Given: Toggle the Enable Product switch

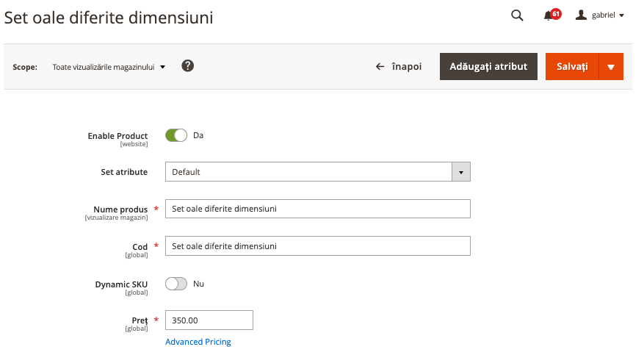Looking at the screenshot, I should pos(176,135).
